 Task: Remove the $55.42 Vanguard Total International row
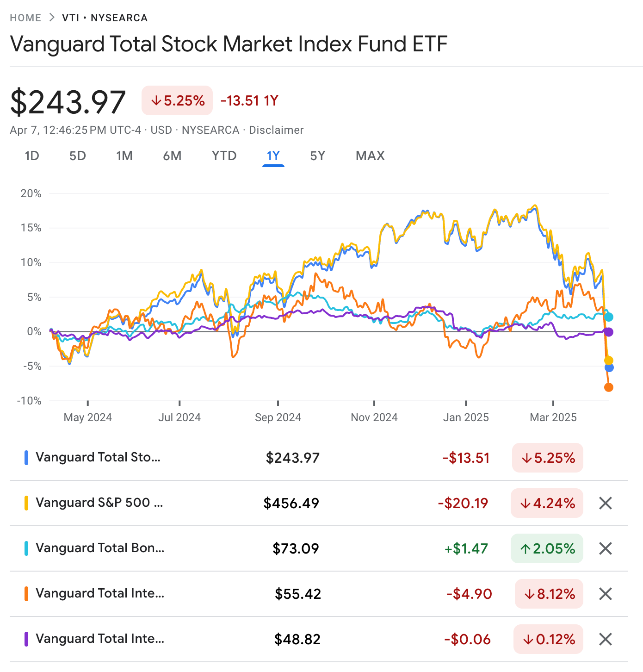coord(606,594)
